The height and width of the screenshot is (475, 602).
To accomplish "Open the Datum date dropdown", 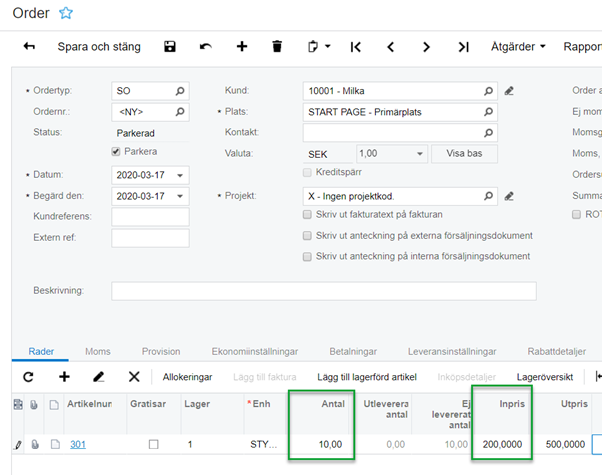I will tap(180, 174).
